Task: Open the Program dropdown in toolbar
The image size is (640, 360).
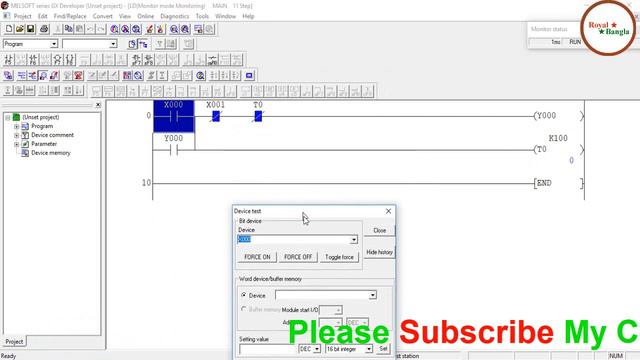Action: tap(54, 44)
